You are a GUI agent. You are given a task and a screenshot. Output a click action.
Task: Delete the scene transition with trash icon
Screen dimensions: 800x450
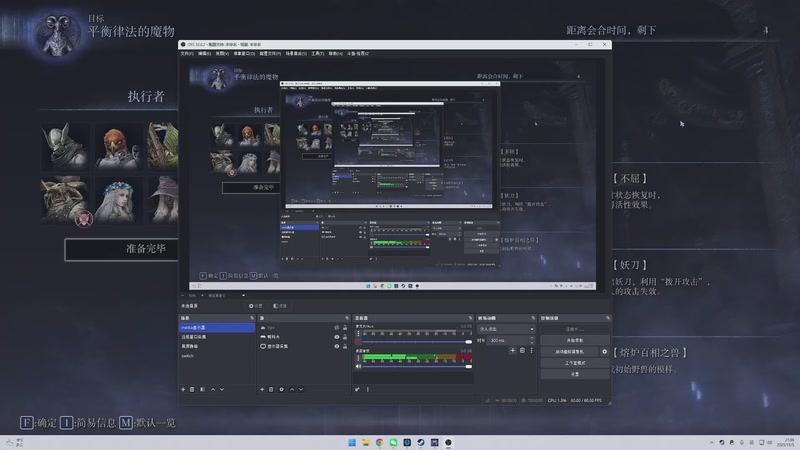point(522,351)
